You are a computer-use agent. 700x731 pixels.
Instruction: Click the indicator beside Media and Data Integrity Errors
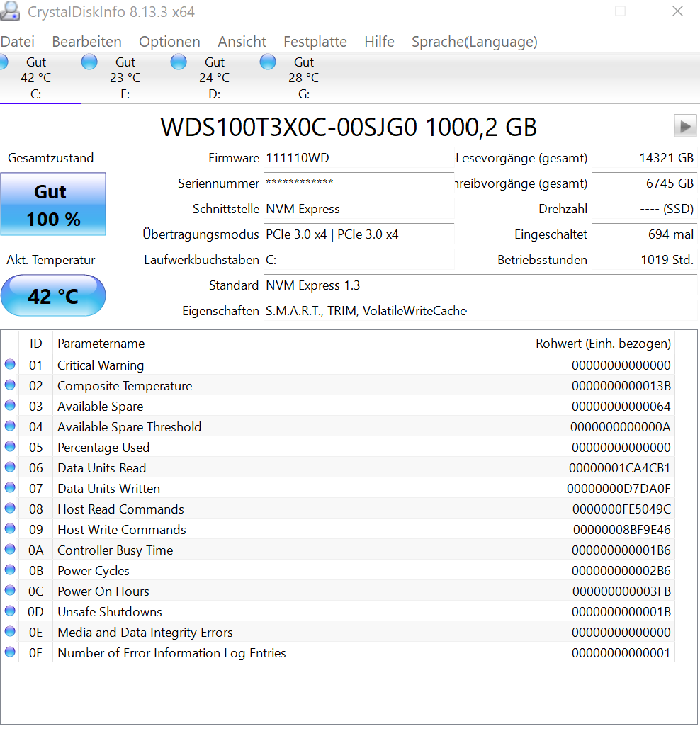click(10, 631)
